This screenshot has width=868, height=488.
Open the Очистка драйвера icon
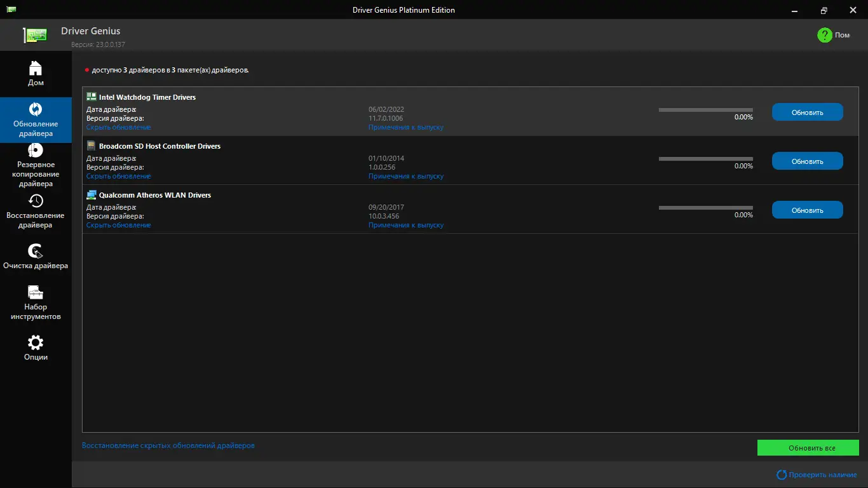(36, 251)
